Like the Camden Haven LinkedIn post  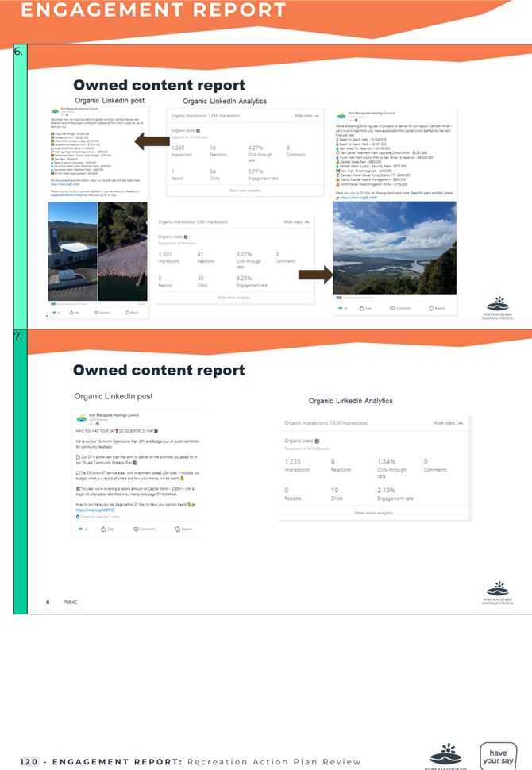point(365,308)
